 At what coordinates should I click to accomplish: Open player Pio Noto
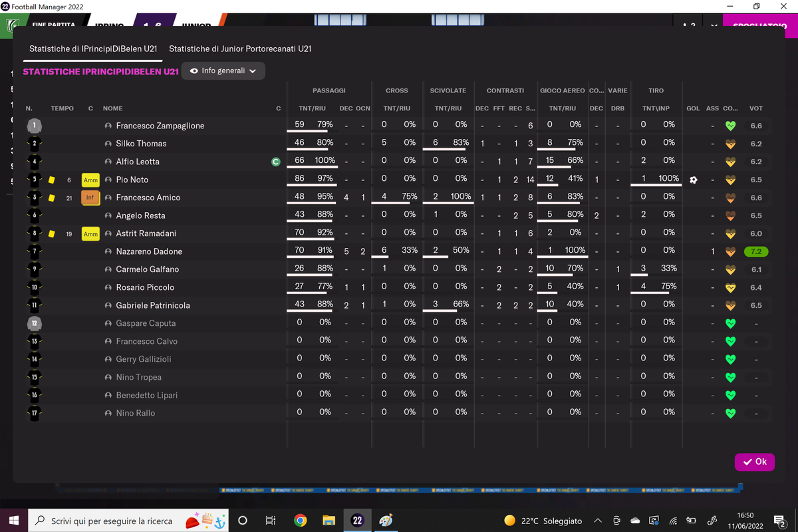(x=132, y=180)
